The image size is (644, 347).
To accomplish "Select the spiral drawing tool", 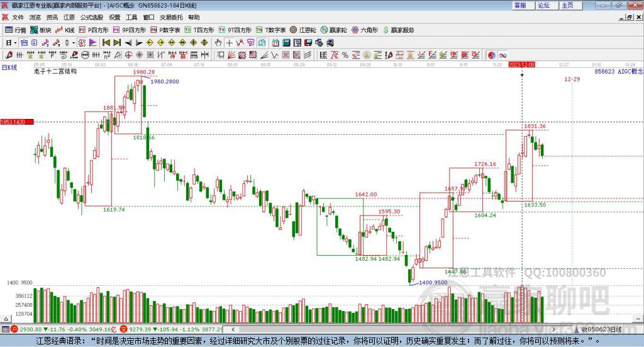I will 64,55.
